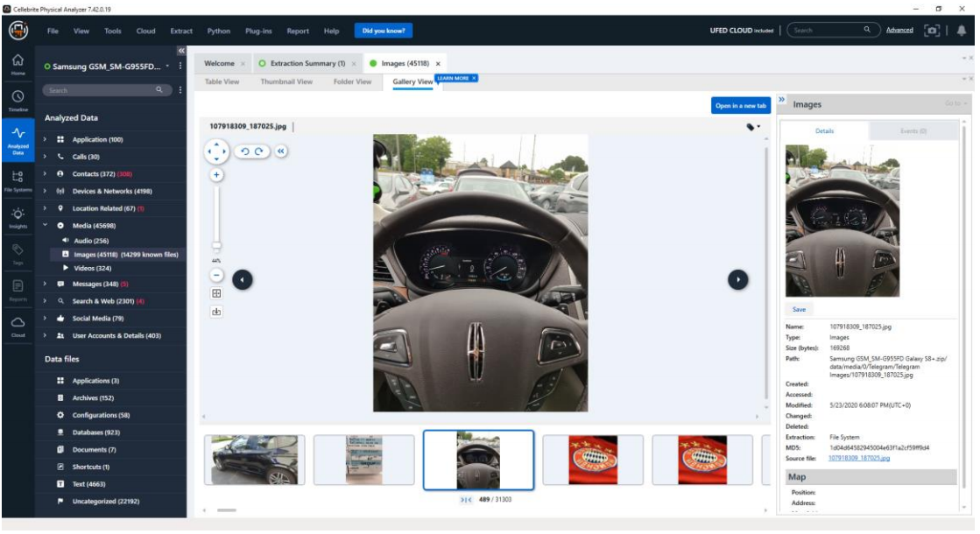Switch to Table View tab
980x534 pixels.
click(x=222, y=81)
